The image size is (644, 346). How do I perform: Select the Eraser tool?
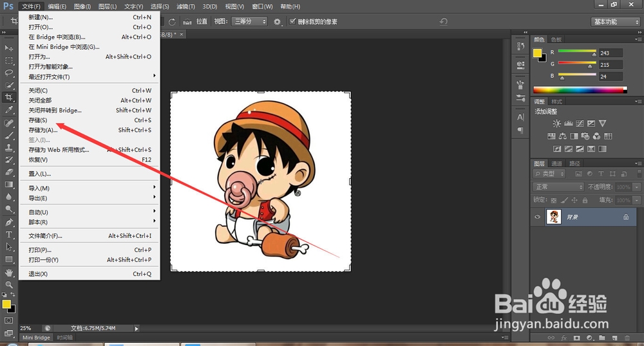pyautogui.click(x=8, y=172)
